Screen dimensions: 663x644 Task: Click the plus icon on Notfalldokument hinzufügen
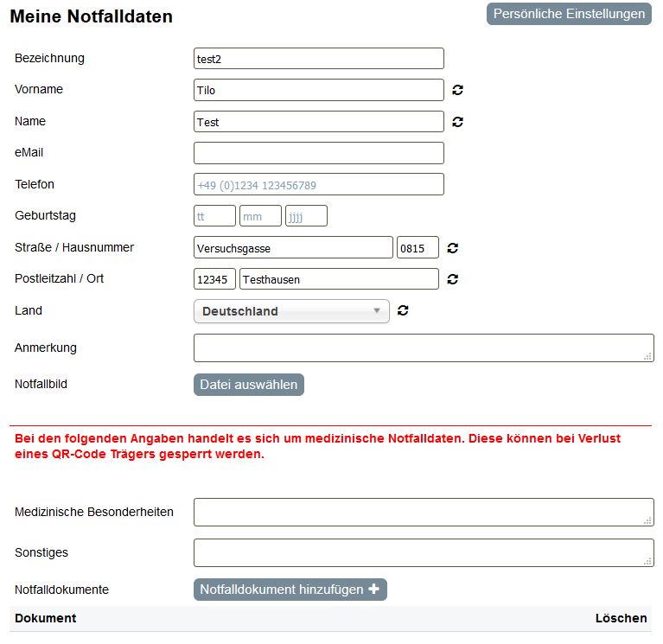click(x=373, y=589)
